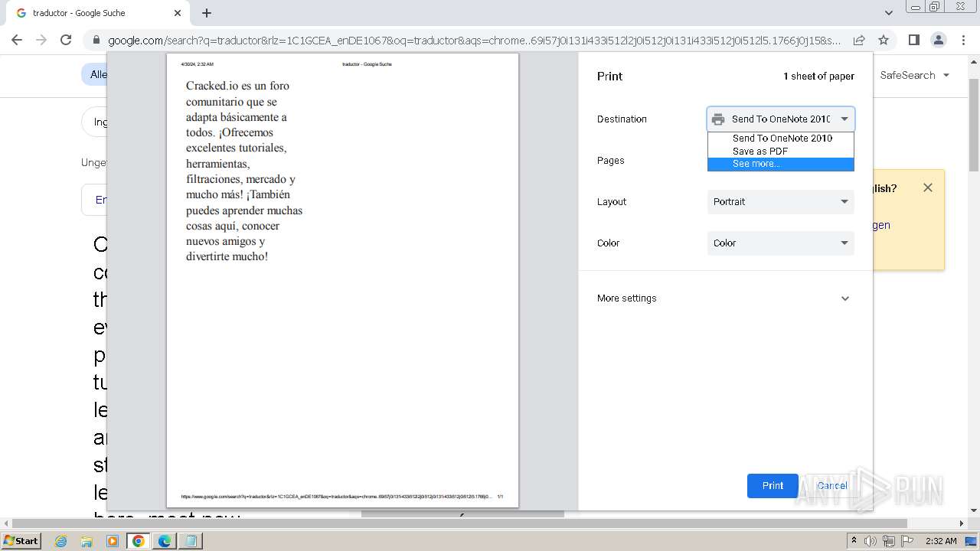Open Internet Explorer from taskbar
Screen dimensions: 980x551
point(61,541)
